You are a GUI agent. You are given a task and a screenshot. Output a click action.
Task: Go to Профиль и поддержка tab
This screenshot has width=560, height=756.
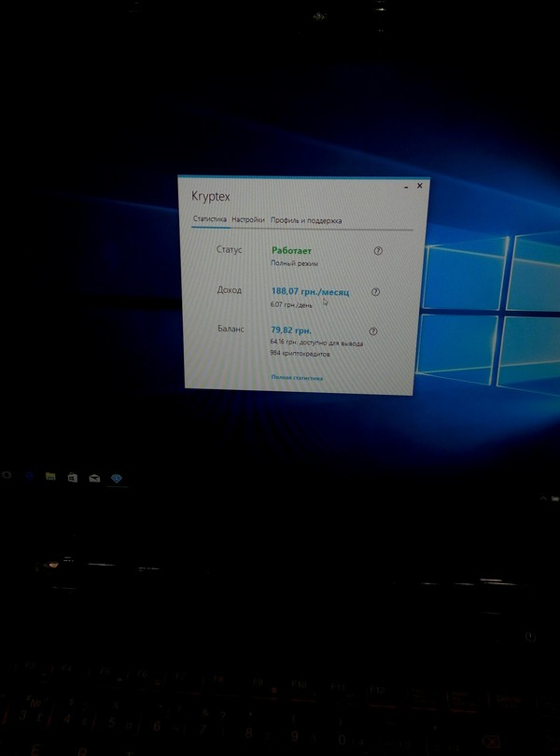305,221
